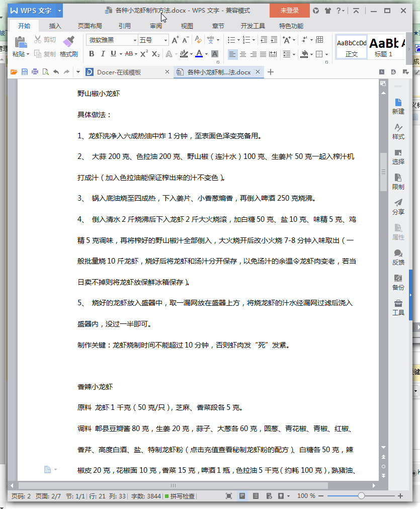The height and width of the screenshot is (509, 420).
Task: Select the 正文 style
Action: [x=352, y=47]
